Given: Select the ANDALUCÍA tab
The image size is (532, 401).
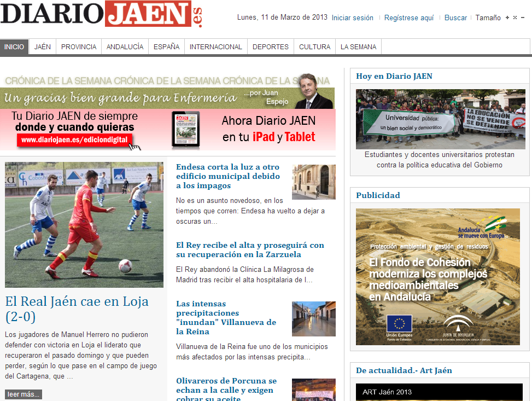Looking at the screenshot, I should (125, 47).
